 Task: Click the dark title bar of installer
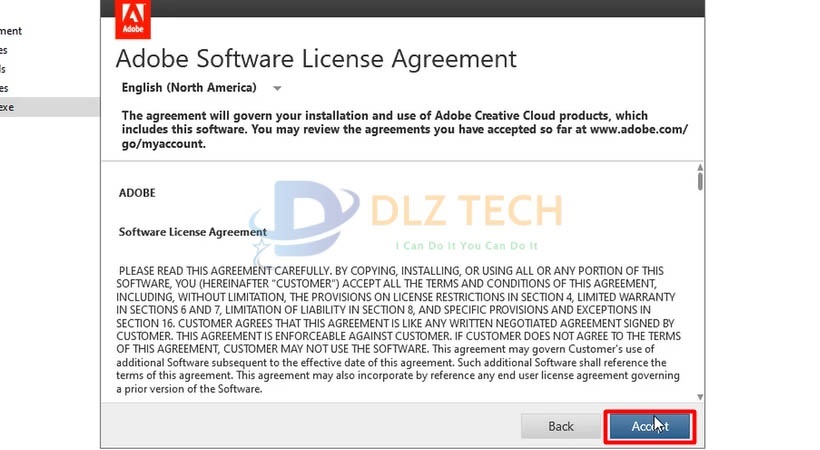400,6
